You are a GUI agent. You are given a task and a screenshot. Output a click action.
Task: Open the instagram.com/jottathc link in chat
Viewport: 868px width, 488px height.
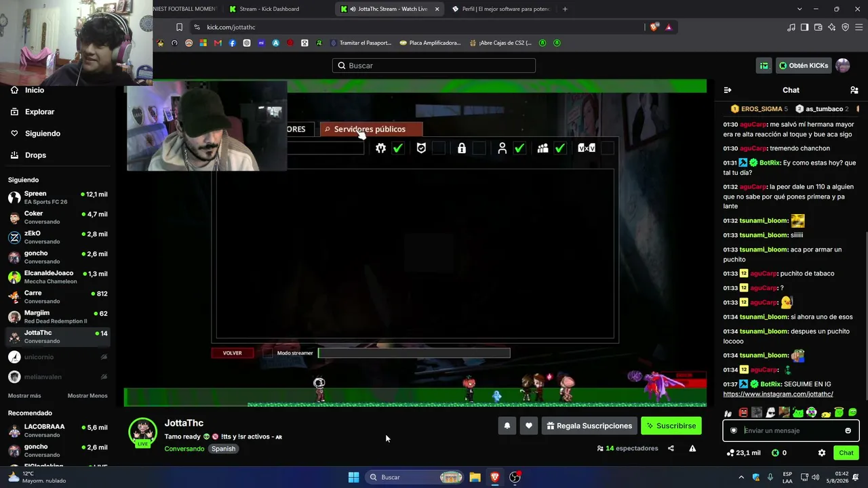pyautogui.click(x=778, y=394)
